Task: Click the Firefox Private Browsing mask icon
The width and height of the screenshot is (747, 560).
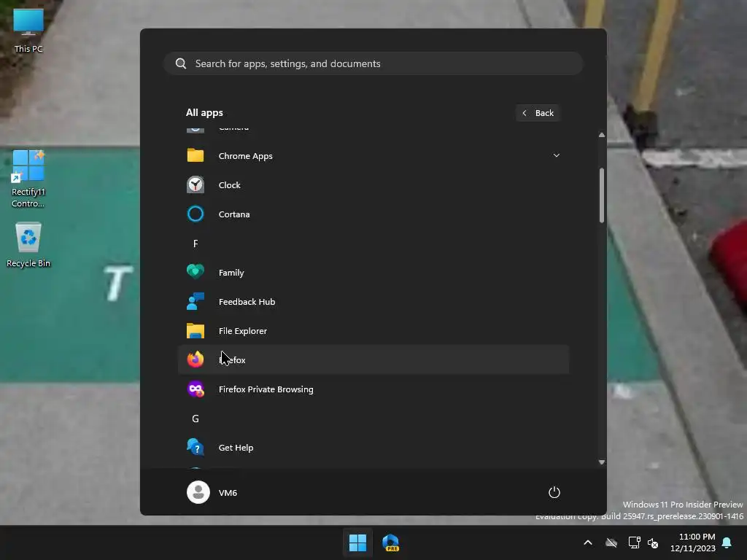Action: point(196,389)
